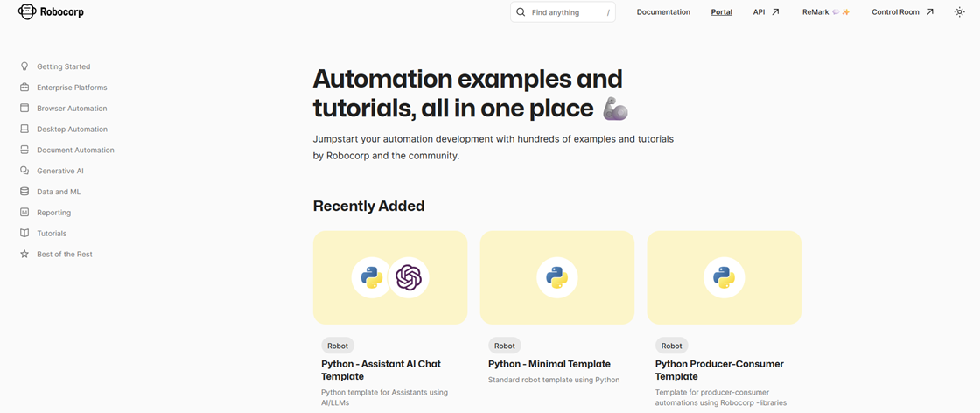The height and width of the screenshot is (413, 980).
Task: Open the Python Producer-Consumer Template title
Action: [719, 370]
